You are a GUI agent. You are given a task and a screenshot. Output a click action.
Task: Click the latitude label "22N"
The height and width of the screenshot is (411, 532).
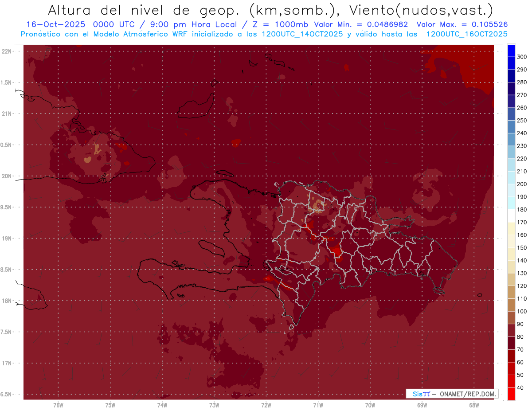pyautogui.click(x=7, y=51)
